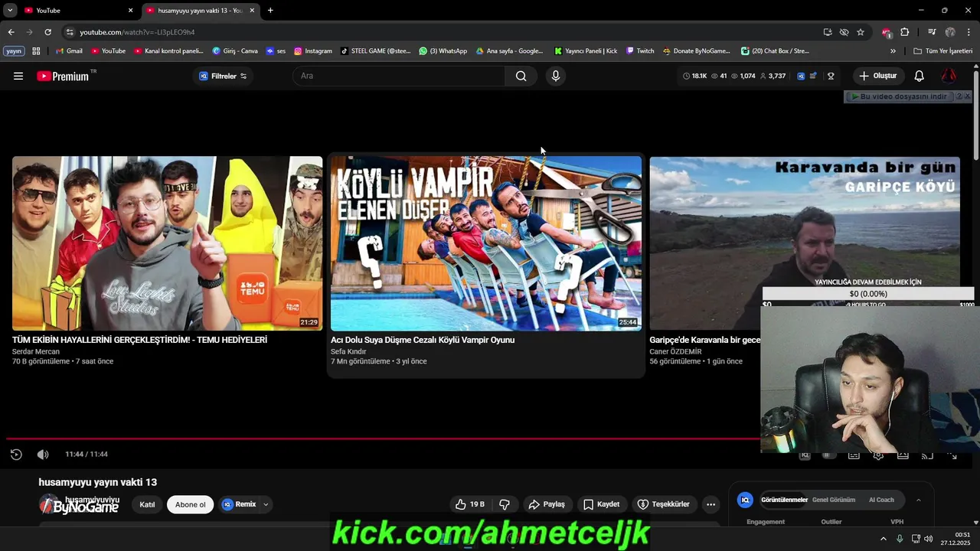This screenshot has height=551, width=980.
Task: Open a new browser tab with plus
Action: 270,11
